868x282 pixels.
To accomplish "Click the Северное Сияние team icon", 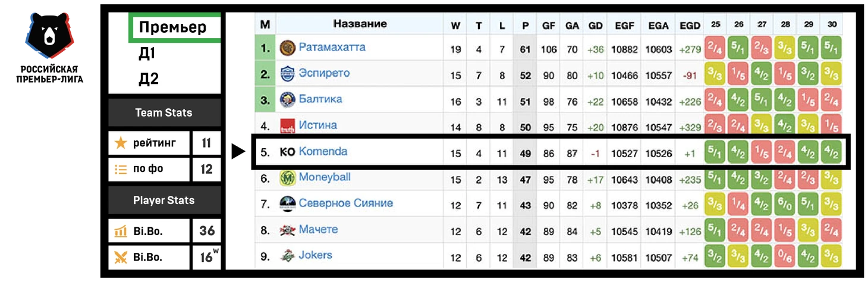I will (287, 204).
